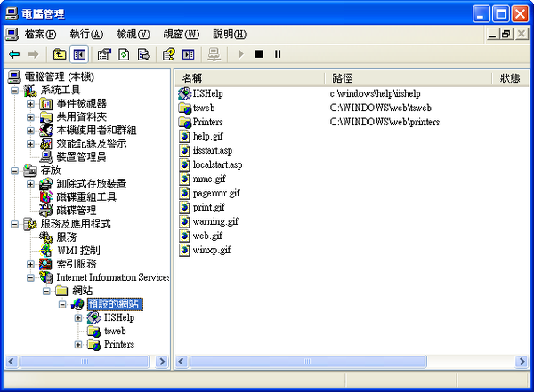This screenshot has height=392, width=534.
Task: Select winxp.gif file in the list
Action: pyautogui.click(x=212, y=251)
